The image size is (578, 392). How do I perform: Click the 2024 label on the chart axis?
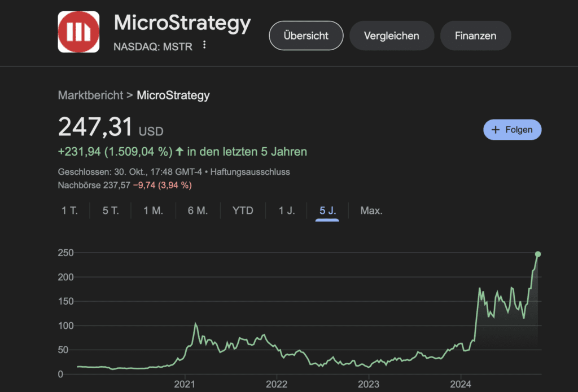click(461, 384)
